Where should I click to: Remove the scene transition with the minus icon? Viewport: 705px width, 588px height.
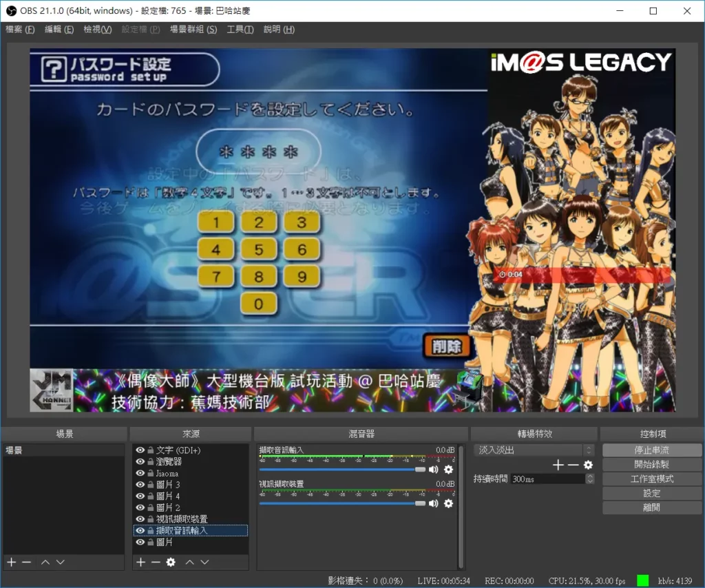[573, 465]
